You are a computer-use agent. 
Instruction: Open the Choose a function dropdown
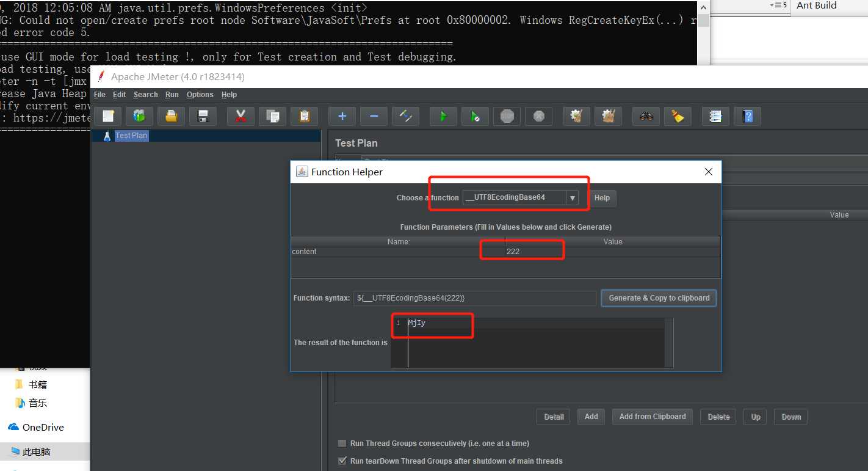pyautogui.click(x=520, y=198)
